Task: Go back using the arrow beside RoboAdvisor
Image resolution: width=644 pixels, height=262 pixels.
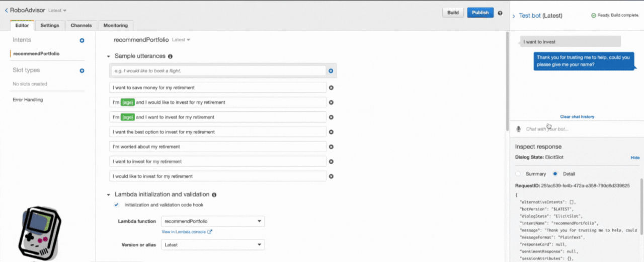Action: pyautogui.click(x=6, y=10)
